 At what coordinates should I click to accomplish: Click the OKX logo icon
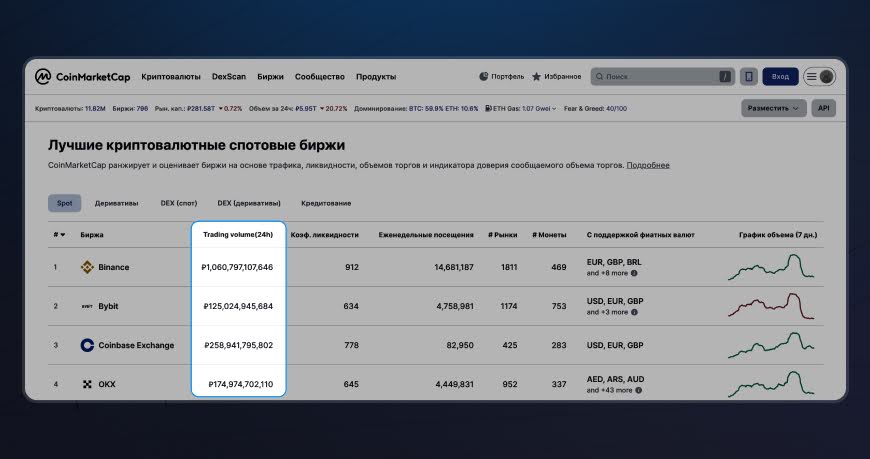click(x=87, y=384)
